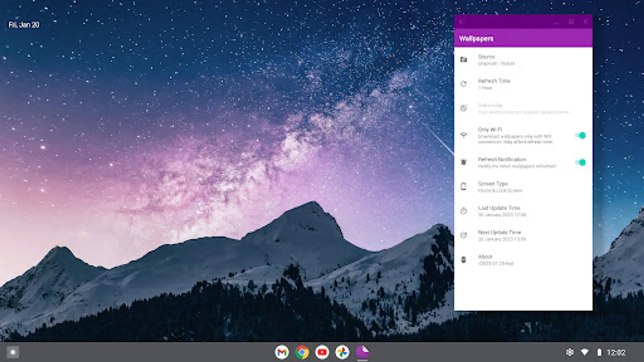Disable the Only Wi-Fi switch

580,136
